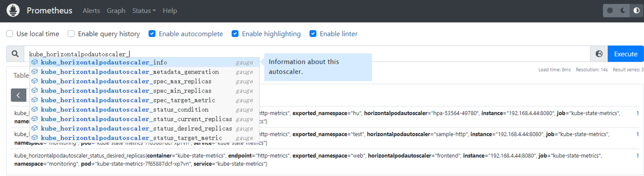
Task: Open the Status dropdown menu
Action: click(144, 11)
